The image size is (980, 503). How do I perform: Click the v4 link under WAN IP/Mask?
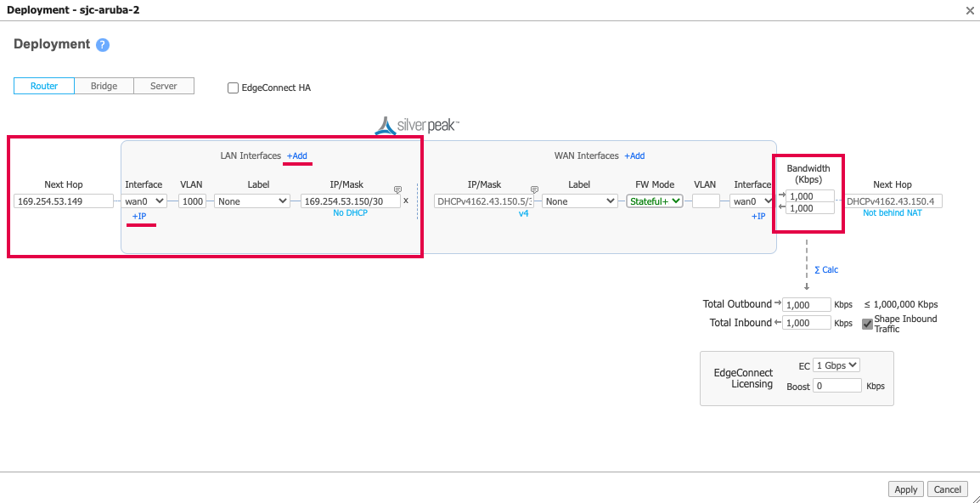[525, 215]
